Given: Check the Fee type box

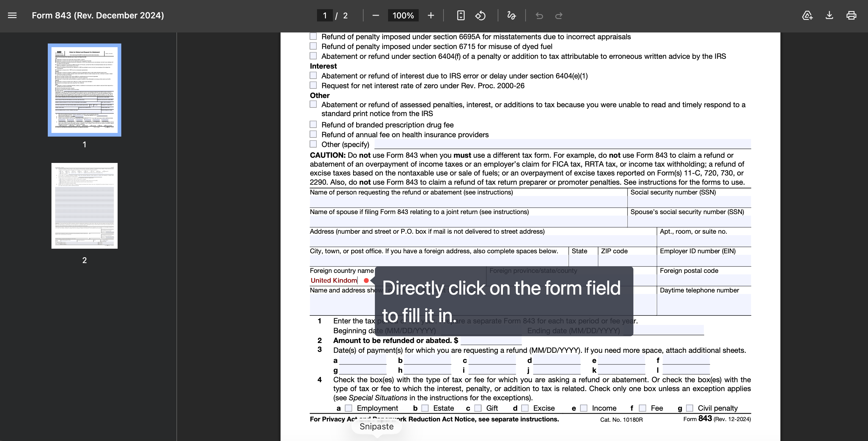Looking at the screenshot, I should 643,408.
